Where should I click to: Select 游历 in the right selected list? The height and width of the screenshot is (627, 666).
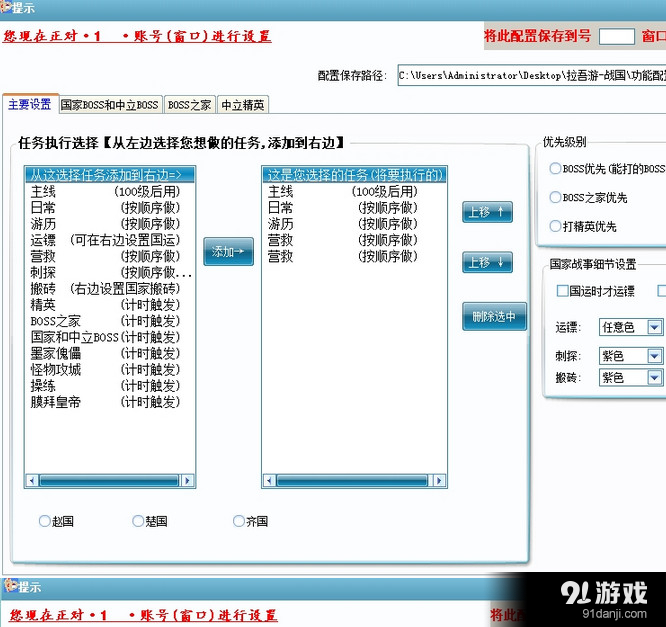(354, 224)
